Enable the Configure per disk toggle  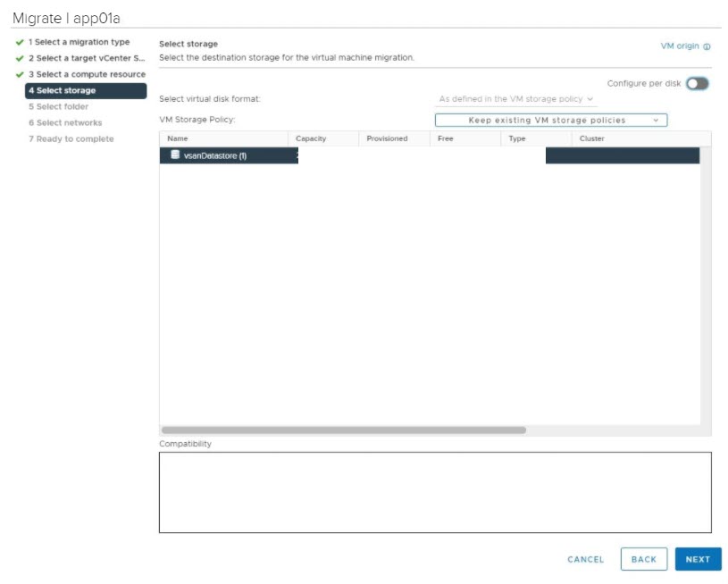(x=697, y=83)
